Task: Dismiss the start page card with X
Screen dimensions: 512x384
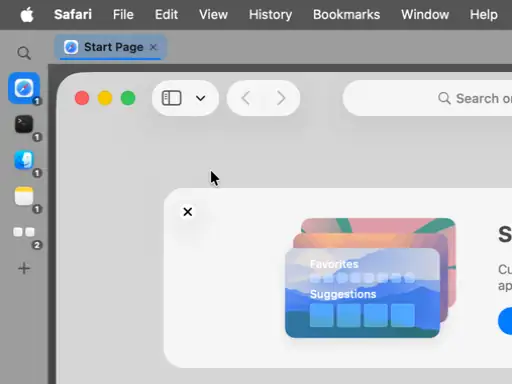Action: pyautogui.click(x=188, y=212)
